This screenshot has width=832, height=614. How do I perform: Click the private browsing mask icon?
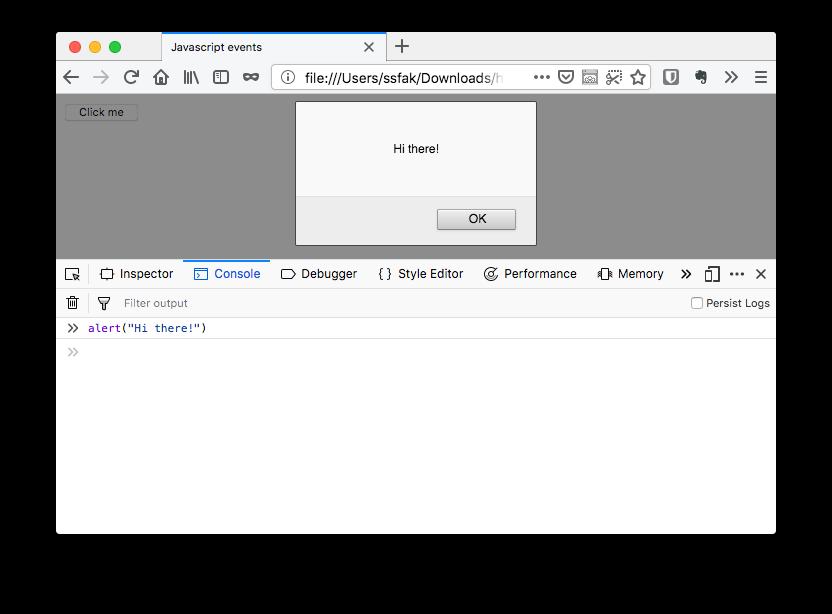tap(251, 77)
